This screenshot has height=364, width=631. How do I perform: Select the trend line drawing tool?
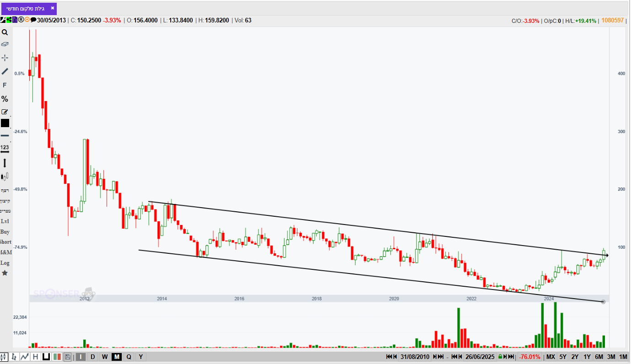5,71
